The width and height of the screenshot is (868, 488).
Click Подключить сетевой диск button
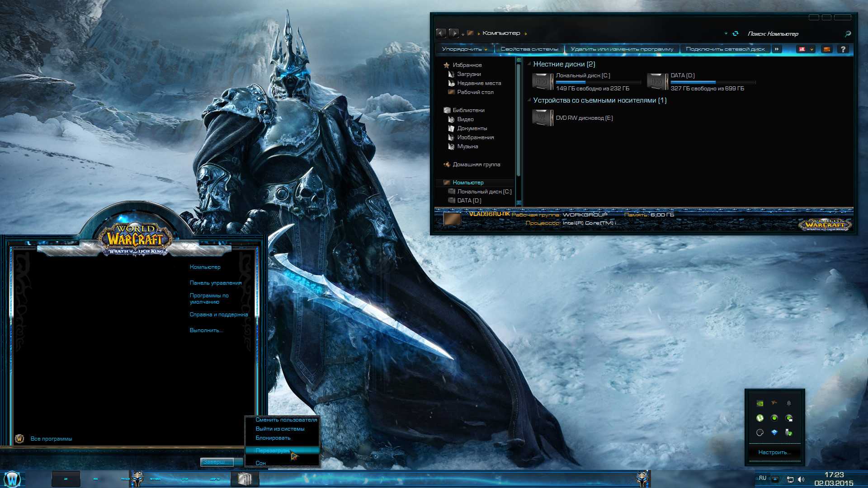click(725, 49)
